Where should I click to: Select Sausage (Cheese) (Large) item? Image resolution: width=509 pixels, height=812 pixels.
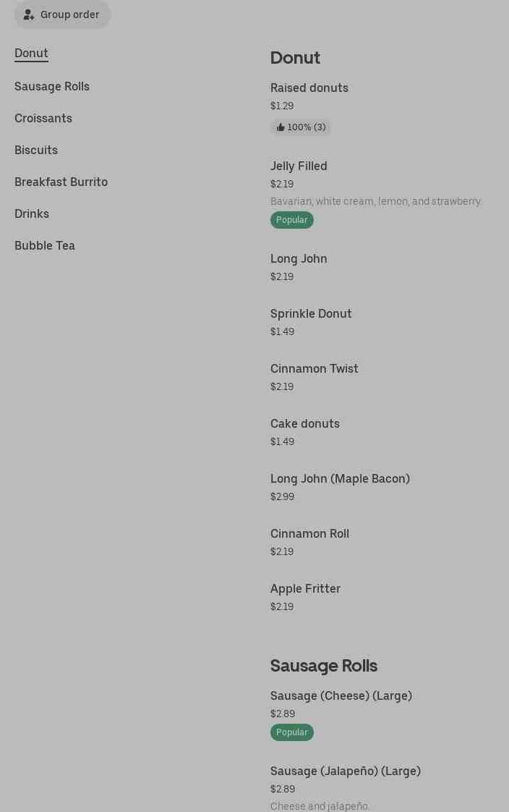(341, 696)
